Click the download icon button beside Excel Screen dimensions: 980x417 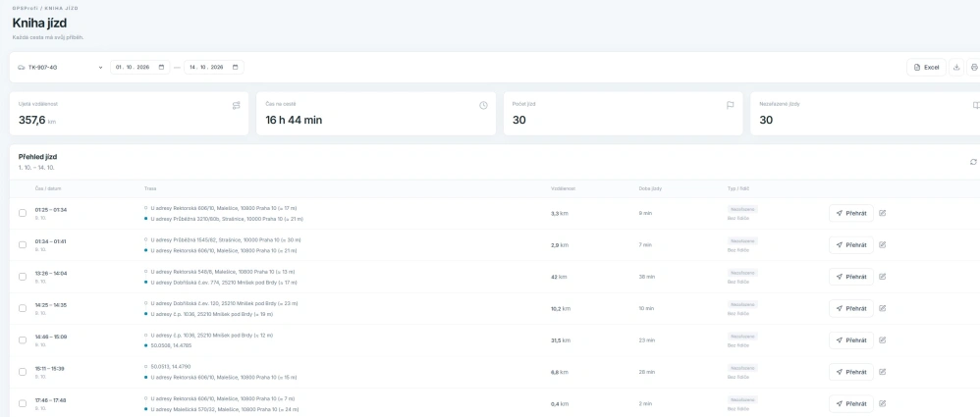click(956, 68)
